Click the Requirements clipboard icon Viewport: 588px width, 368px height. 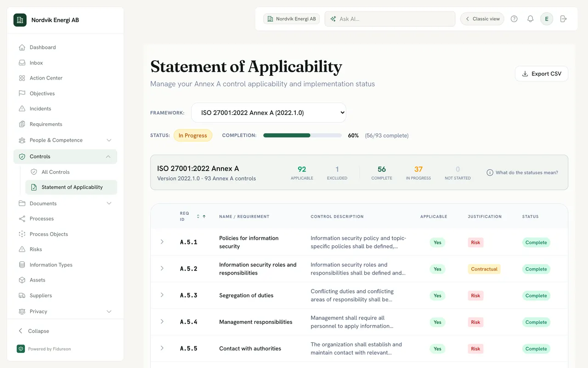click(22, 124)
